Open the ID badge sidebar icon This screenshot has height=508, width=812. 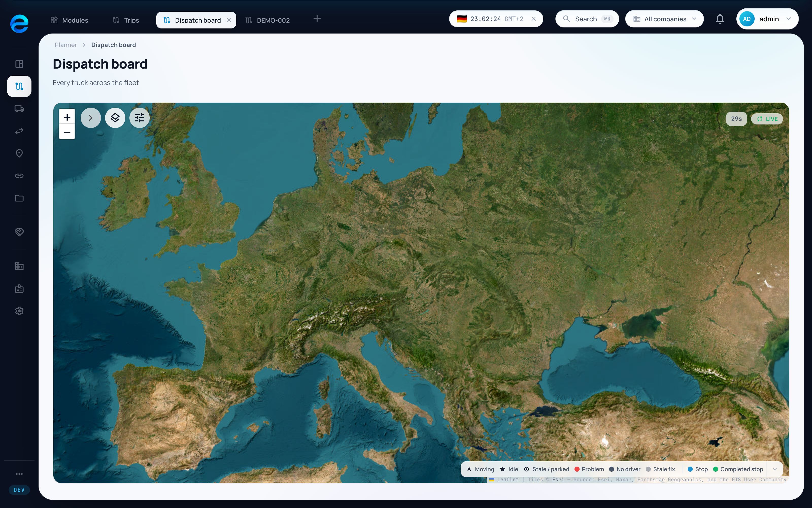click(19, 289)
